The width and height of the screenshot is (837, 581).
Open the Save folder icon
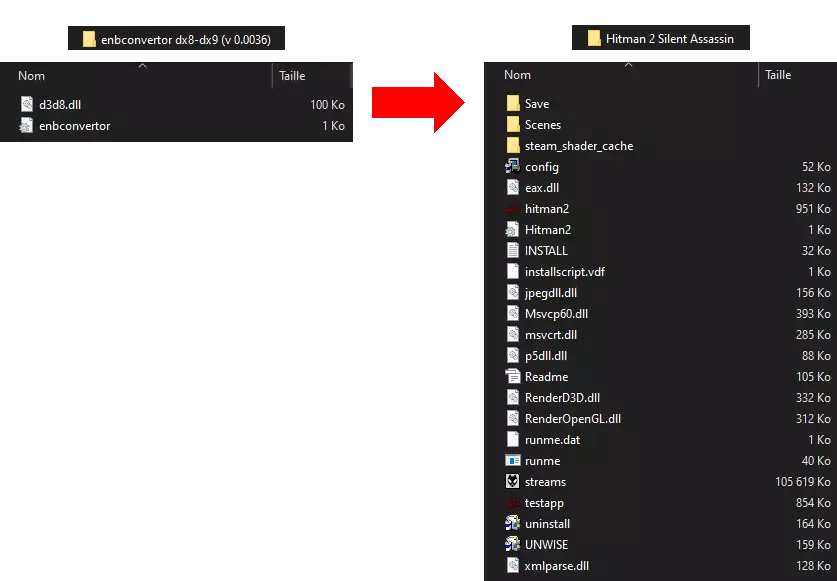pos(513,103)
